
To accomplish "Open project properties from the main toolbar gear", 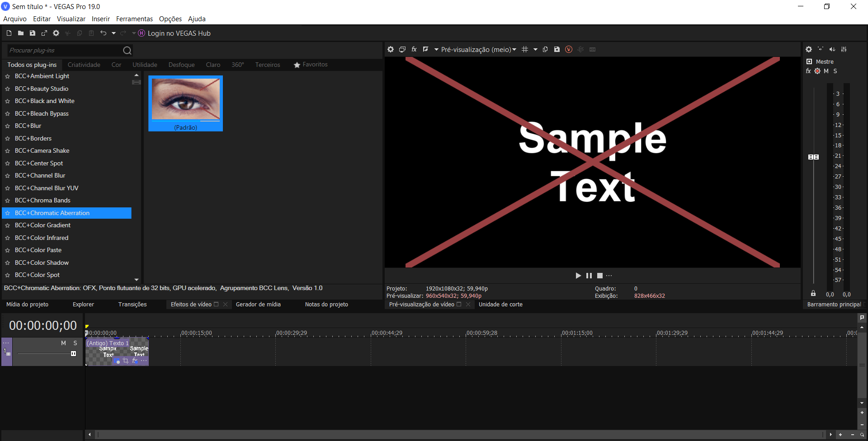I will coord(56,33).
